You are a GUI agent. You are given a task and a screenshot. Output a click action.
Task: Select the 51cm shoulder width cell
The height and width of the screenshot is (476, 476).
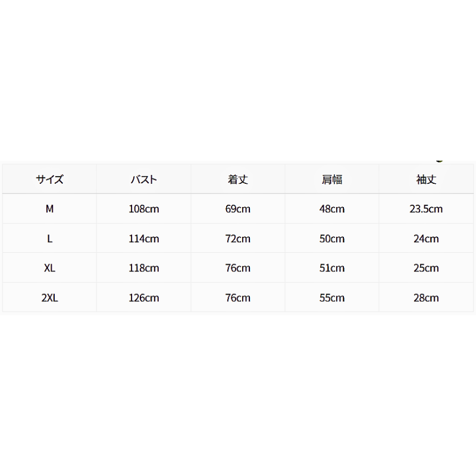[332, 268]
